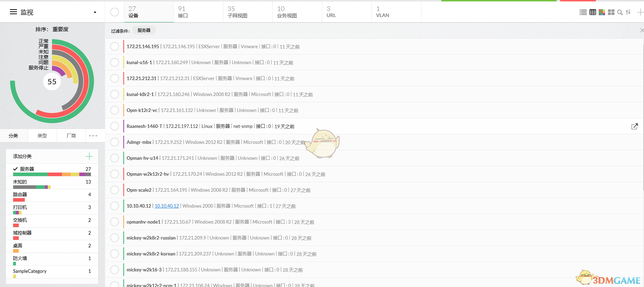644x287 pixels.
Task: Select checkbox for 172.21.212.31 row
Action: click(115, 78)
